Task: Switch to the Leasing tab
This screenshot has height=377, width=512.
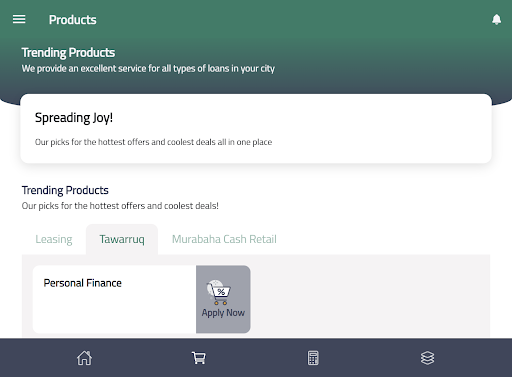Action: coord(54,239)
